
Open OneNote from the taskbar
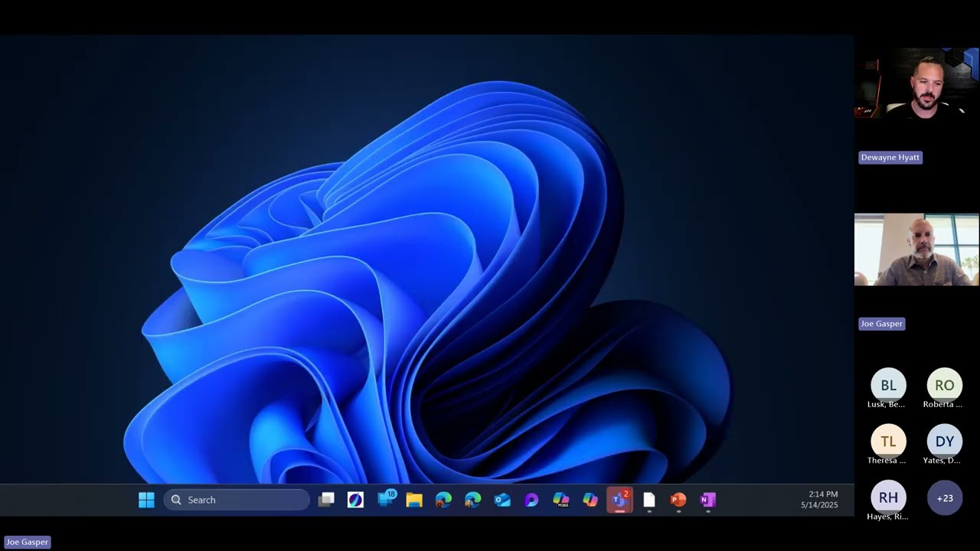pos(707,500)
